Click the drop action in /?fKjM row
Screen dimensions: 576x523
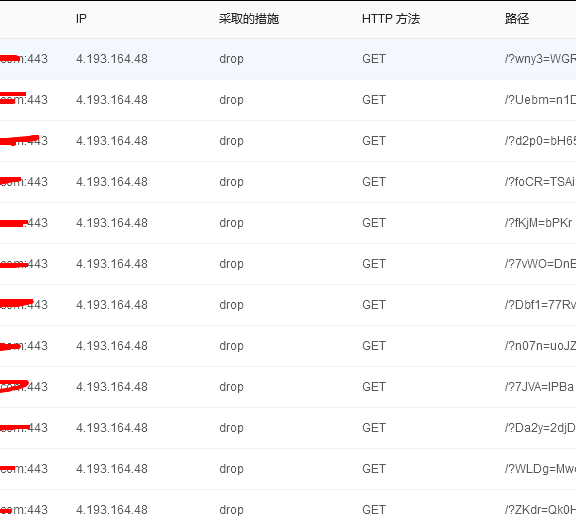pyautogui.click(x=231, y=223)
